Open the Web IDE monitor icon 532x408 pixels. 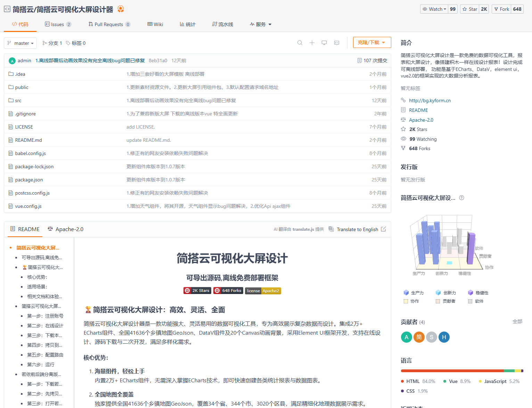324,43
